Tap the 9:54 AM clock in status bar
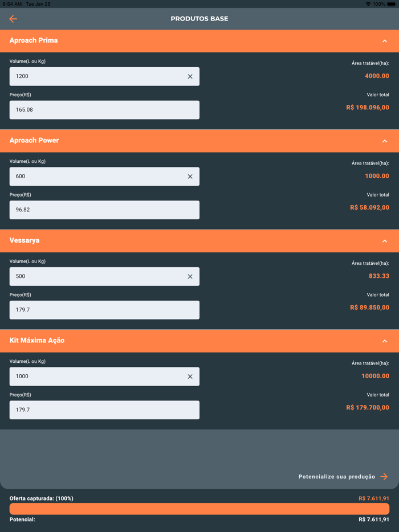Image resolution: width=399 pixels, height=532 pixels. (12, 4)
